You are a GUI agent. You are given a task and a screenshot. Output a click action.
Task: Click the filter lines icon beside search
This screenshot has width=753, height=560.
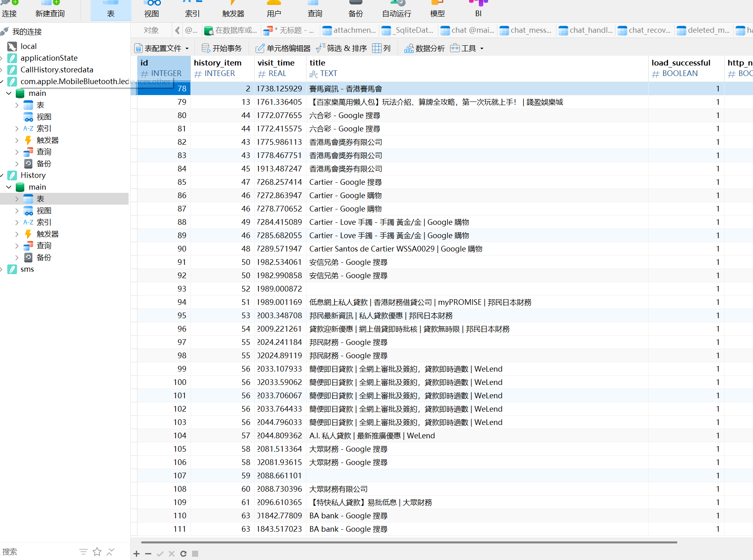83,552
